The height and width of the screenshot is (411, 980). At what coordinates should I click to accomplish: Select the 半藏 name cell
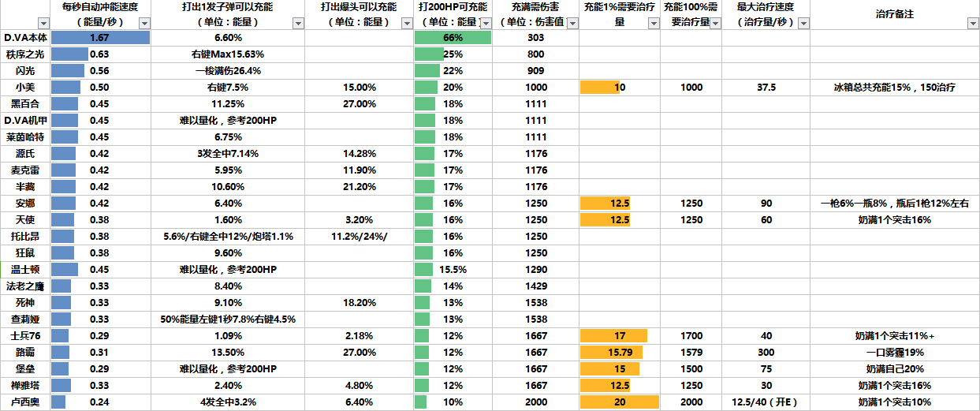point(25,187)
